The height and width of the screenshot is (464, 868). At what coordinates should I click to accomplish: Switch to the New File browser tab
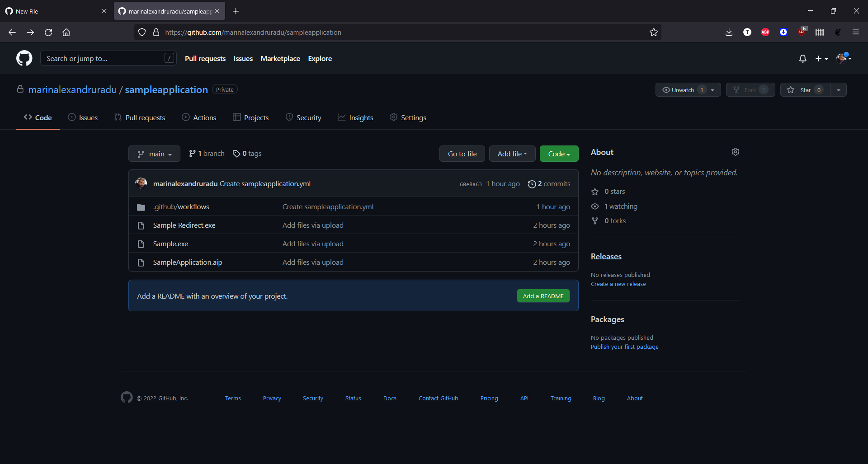click(x=56, y=11)
